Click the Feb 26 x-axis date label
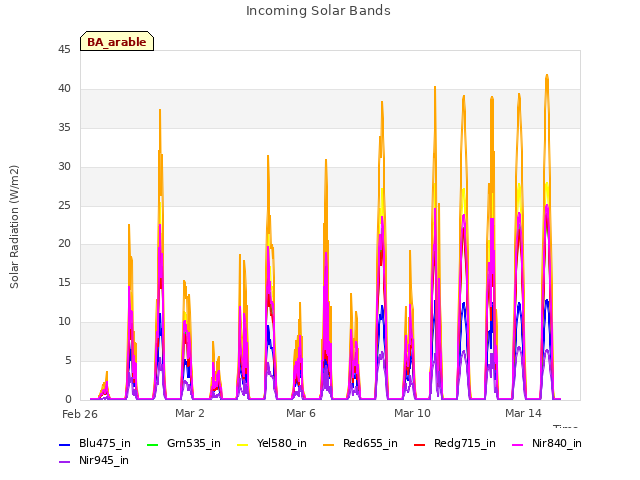Screen dimensions: 640x480 click(80, 415)
